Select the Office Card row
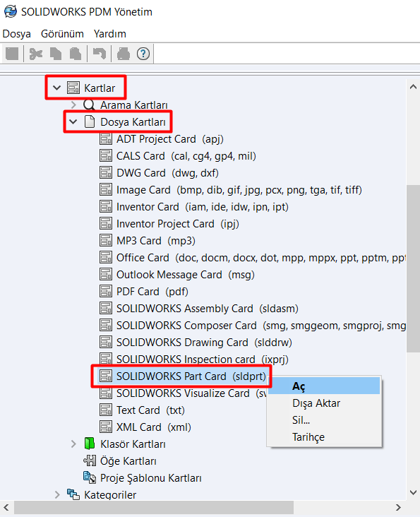 pyautogui.click(x=252, y=258)
